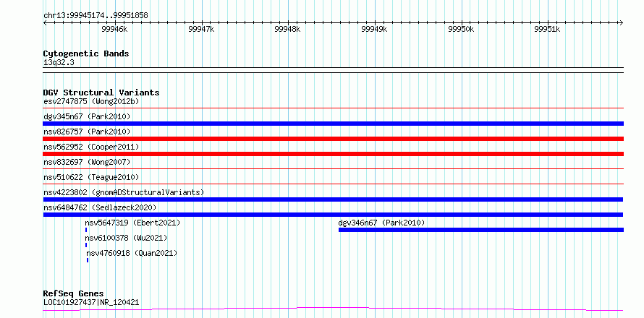Click the 99947k ruler tick label
644x318 pixels.
[201, 29]
